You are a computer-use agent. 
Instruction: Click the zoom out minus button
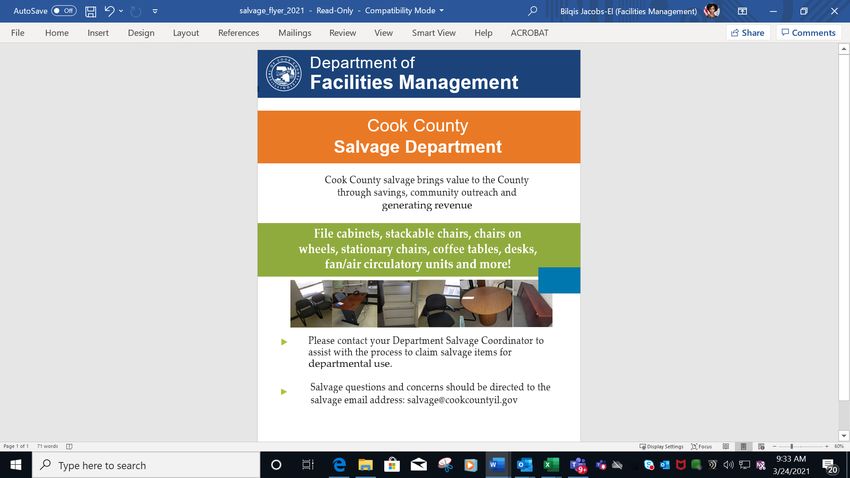pyautogui.click(x=775, y=447)
